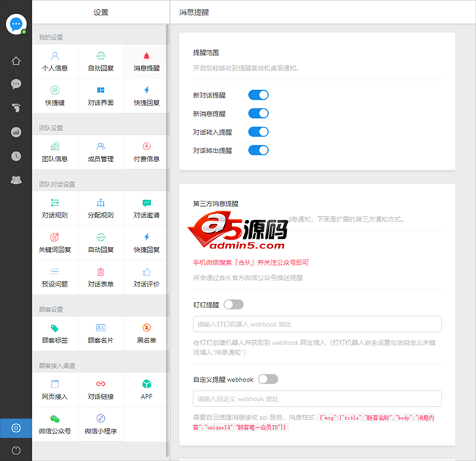This screenshot has height=461, width=476.
Task: Click the 提醒范围 heading
Action: pos(206,53)
